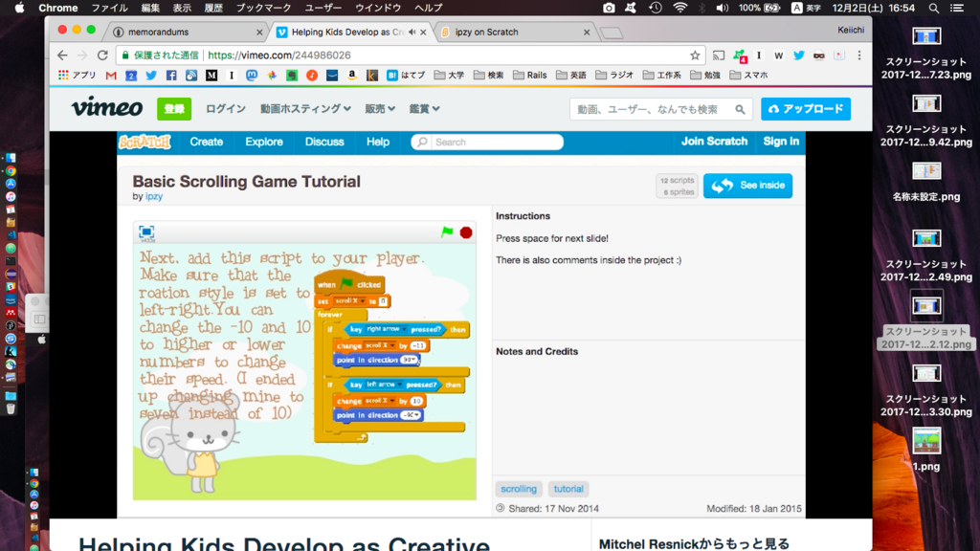Select the 1.png desktop file
The height and width of the screenshot is (551, 980).
(926, 450)
